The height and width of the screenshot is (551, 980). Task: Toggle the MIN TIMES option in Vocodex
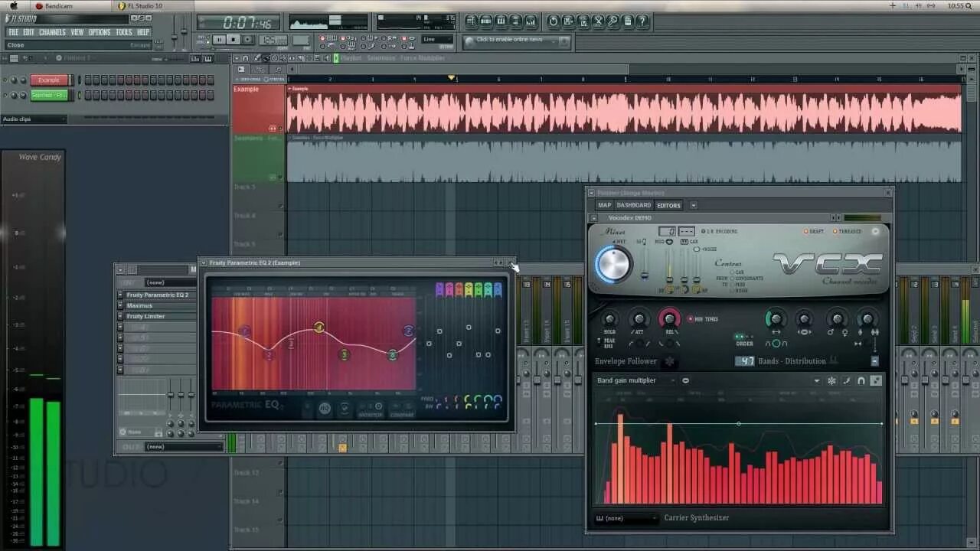point(703,319)
